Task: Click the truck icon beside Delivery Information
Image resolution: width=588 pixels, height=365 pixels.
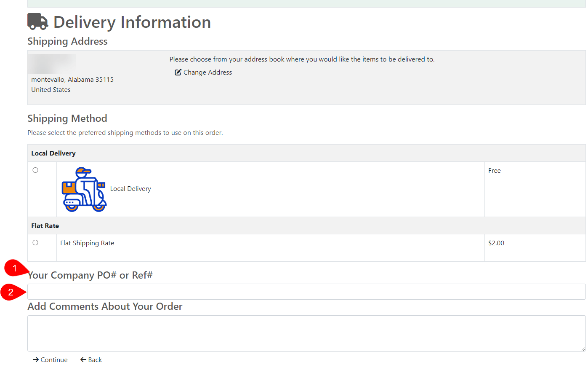Action: click(x=38, y=22)
